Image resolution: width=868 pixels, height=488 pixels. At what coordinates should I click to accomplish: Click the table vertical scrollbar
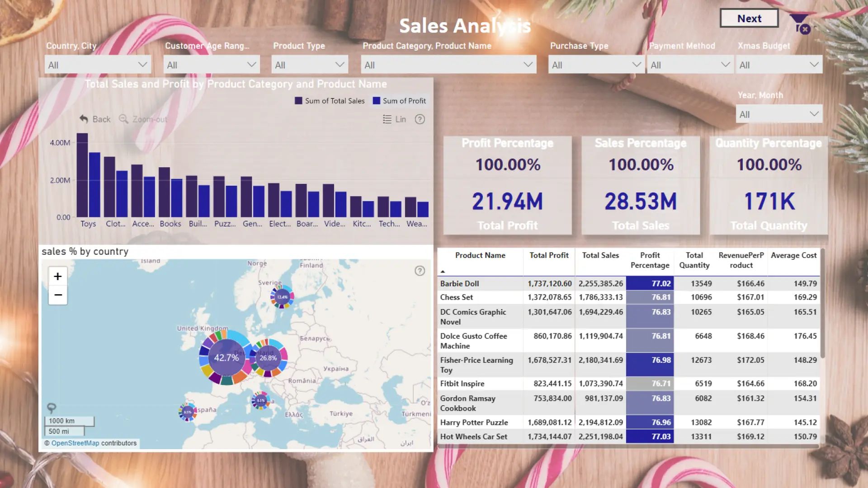823,303
